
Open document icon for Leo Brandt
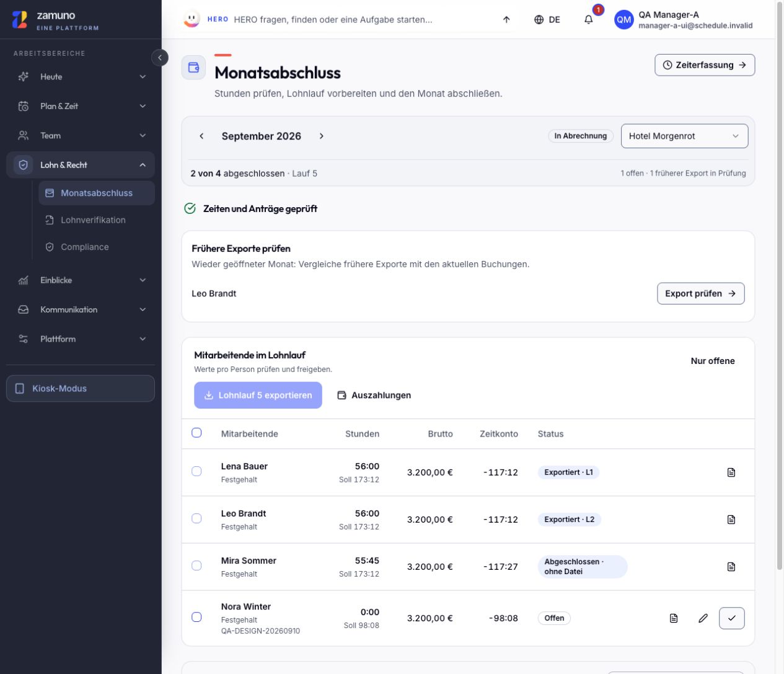731,520
